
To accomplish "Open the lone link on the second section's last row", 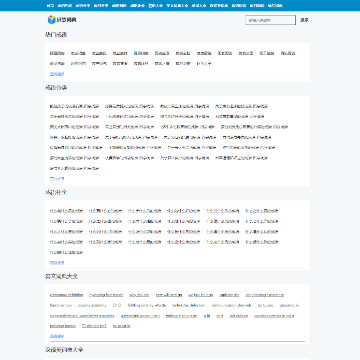I will pyautogui.click(x=75, y=168).
